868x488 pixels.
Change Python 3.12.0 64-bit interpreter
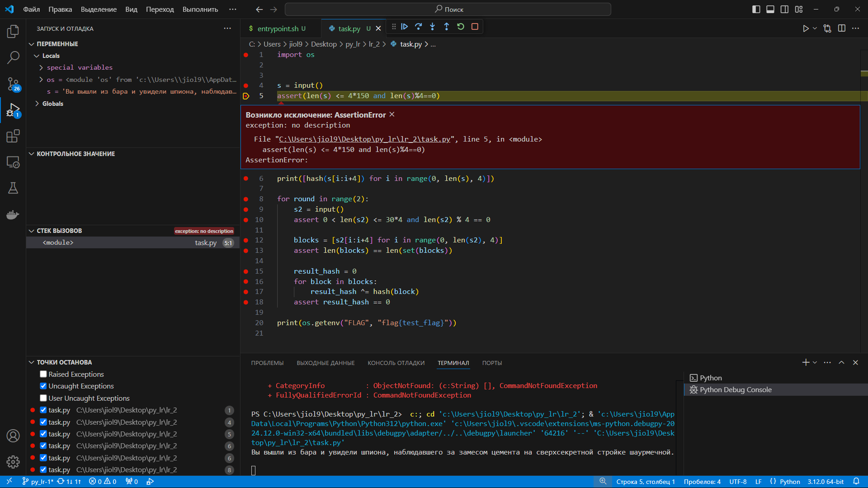(826, 482)
